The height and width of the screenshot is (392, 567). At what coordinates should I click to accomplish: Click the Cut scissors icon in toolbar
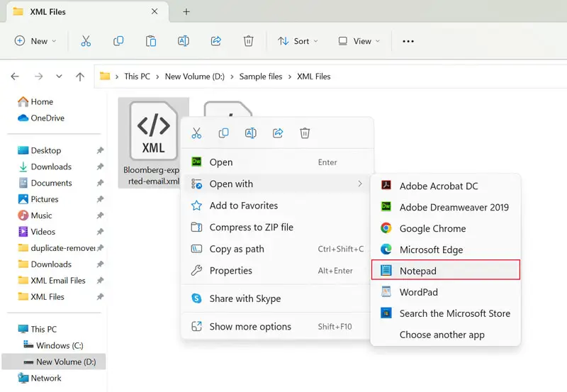click(x=86, y=41)
